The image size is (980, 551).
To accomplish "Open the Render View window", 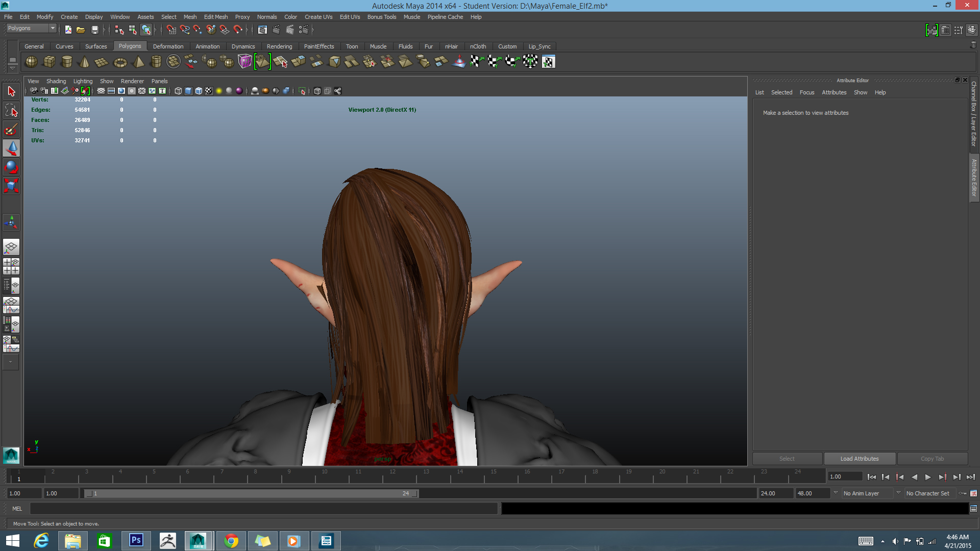I will coord(262,30).
